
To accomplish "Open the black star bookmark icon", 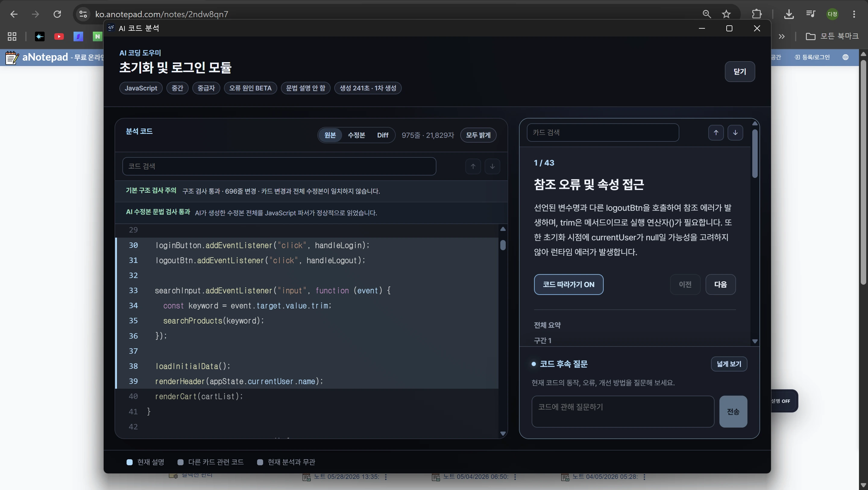I will pyautogui.click(x=40, y=36).
